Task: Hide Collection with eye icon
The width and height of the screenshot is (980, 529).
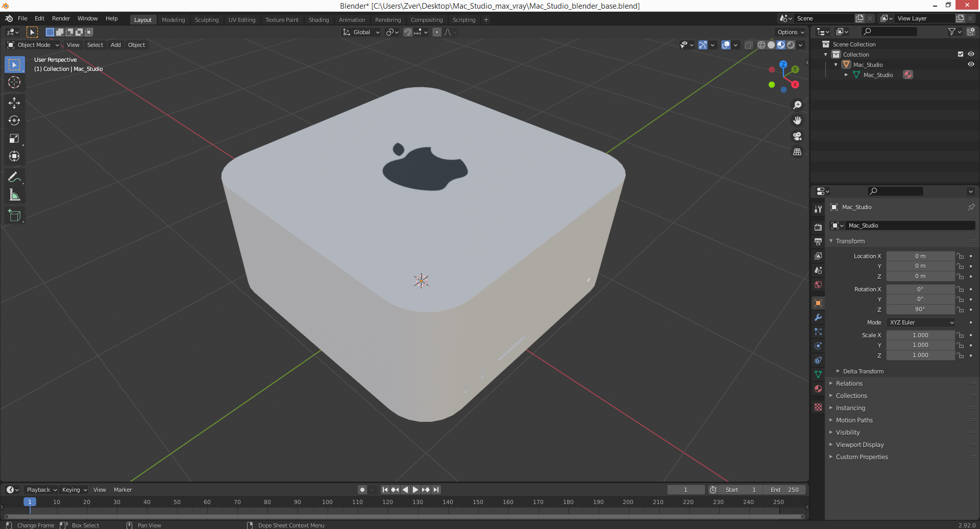Action: pos(971,54)
